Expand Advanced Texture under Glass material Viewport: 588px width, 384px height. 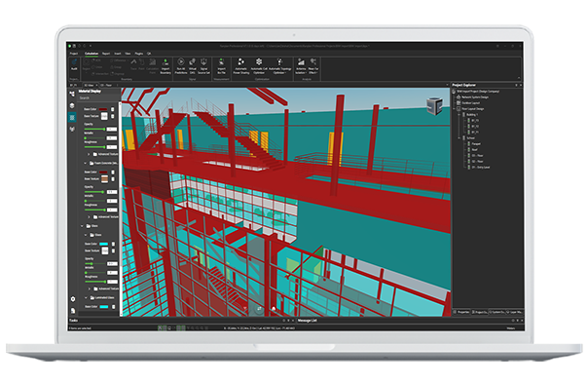pos(90,288)
